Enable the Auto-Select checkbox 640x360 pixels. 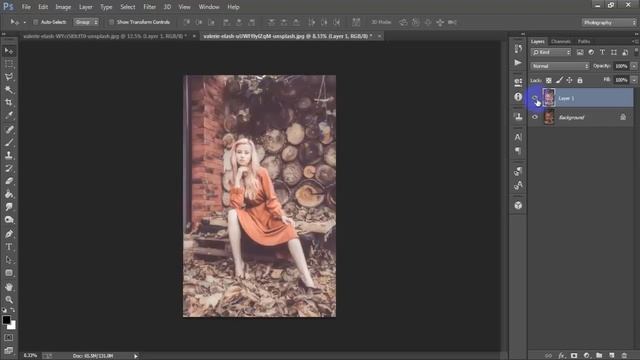coord(36,22)
